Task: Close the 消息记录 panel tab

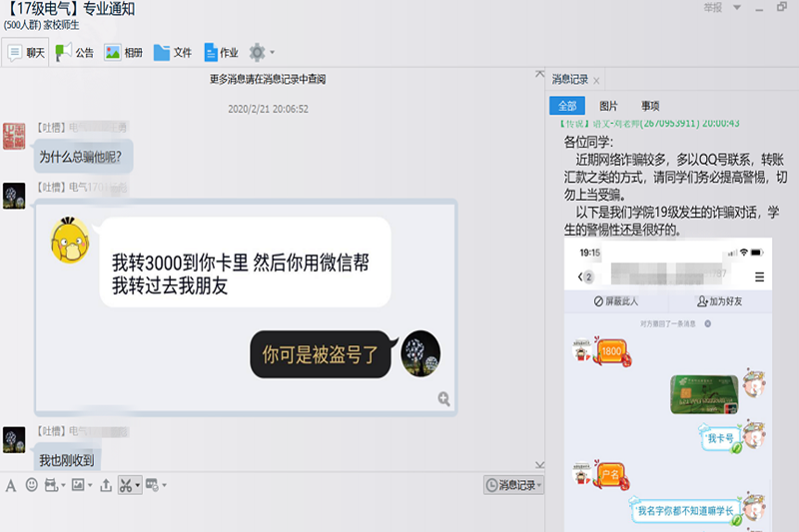Action: coord(596,80)
